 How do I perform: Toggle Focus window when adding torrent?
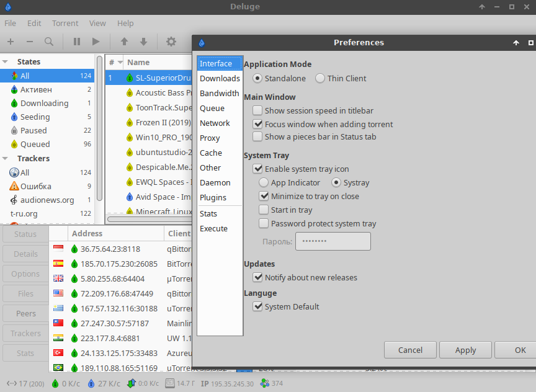tap(257, 124)
